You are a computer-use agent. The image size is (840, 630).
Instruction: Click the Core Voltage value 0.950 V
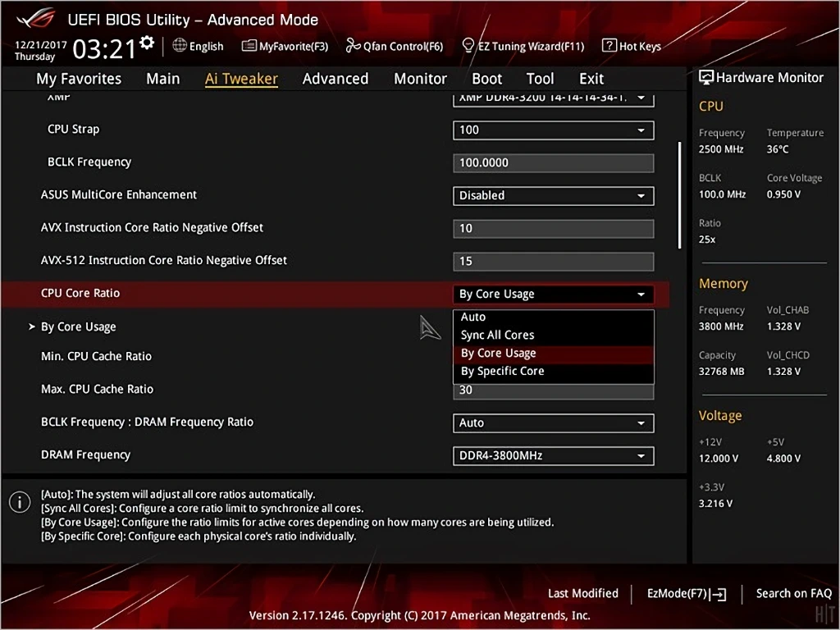[x=783, y=194]
